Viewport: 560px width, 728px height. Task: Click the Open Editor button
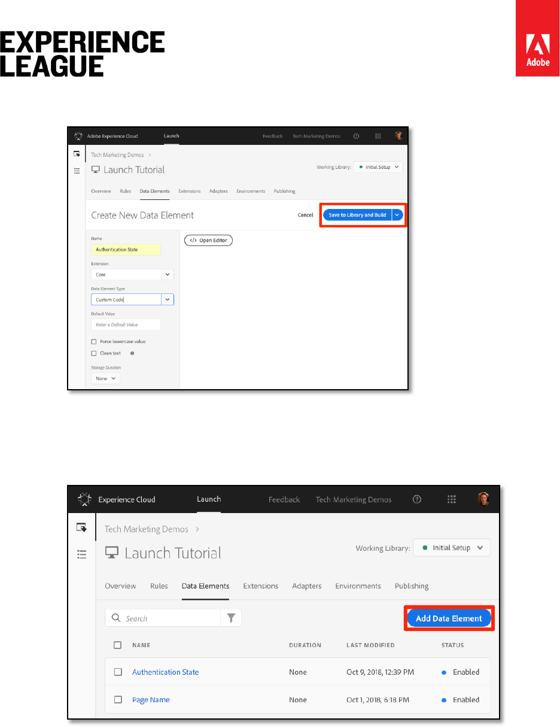pos(208,240)
